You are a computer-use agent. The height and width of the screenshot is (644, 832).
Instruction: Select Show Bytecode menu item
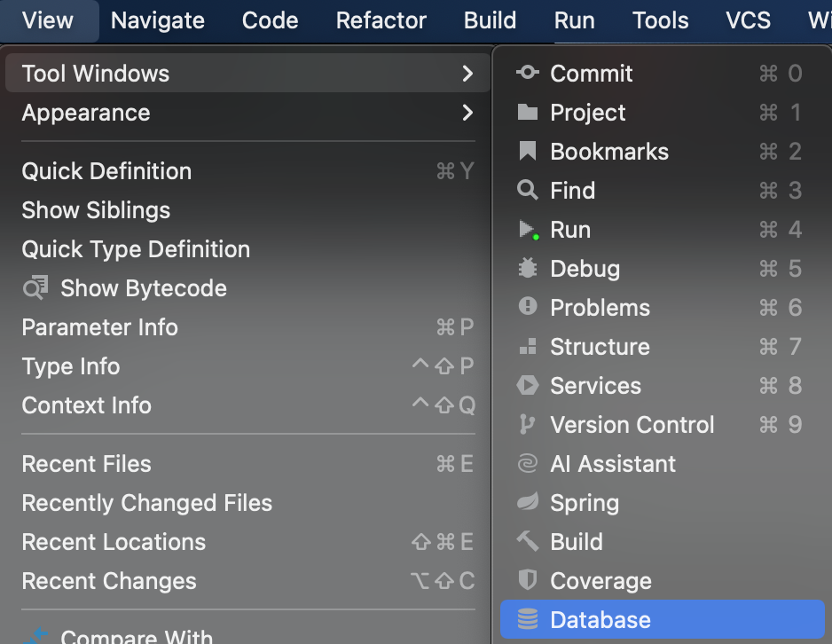pyautogui.click(x=143, y=288)
